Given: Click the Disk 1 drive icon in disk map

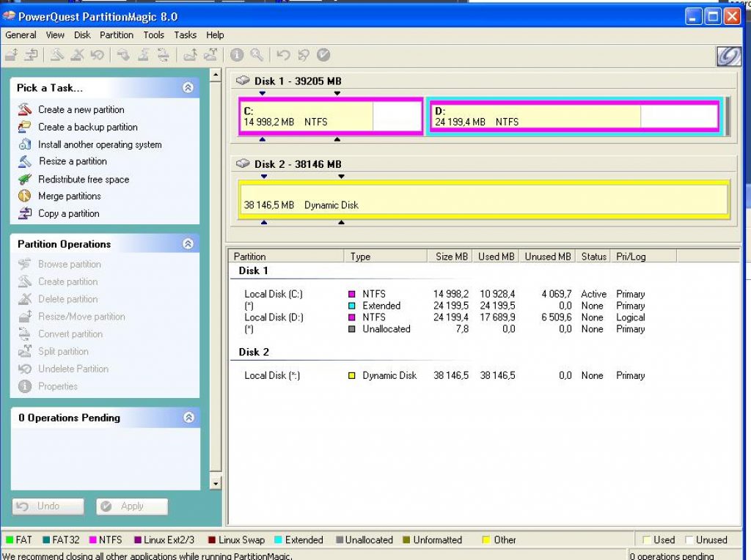Looking at the screenshot, I should 243,81.
